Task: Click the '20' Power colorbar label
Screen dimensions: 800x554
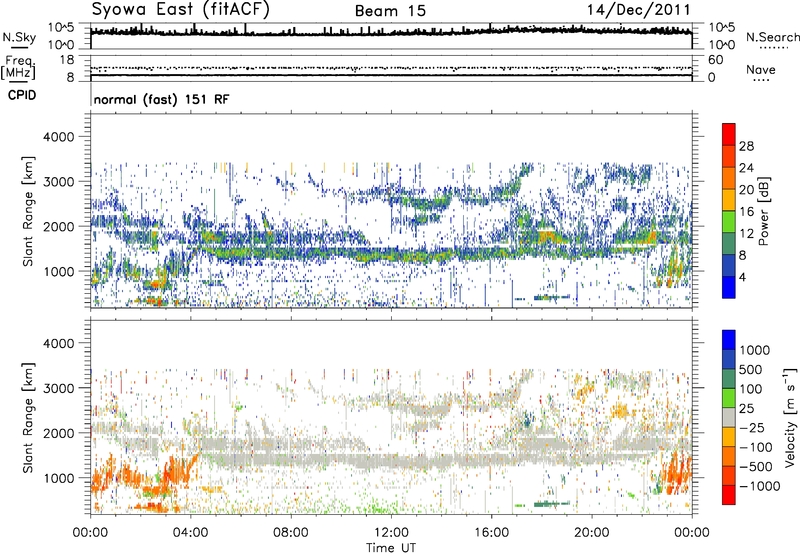Action: point(746,190)
